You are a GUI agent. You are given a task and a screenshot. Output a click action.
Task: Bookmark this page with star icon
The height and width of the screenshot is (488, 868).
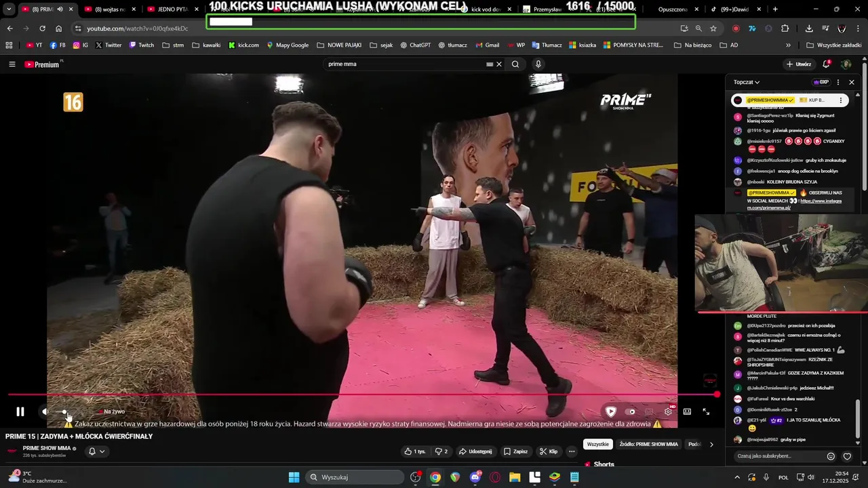pyautogui.click(x=713, y=28)
